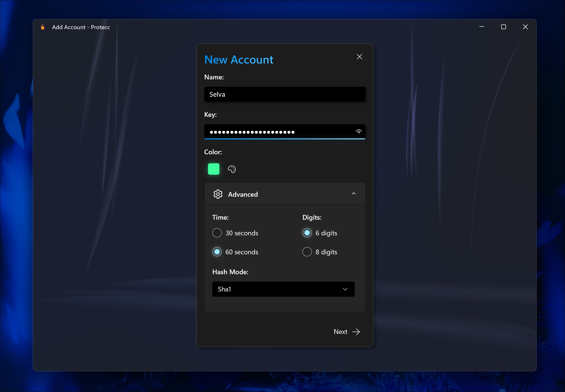Click the Add Account title bar label
The width and height of the screenshot is (565, 392).
[81, 27]
